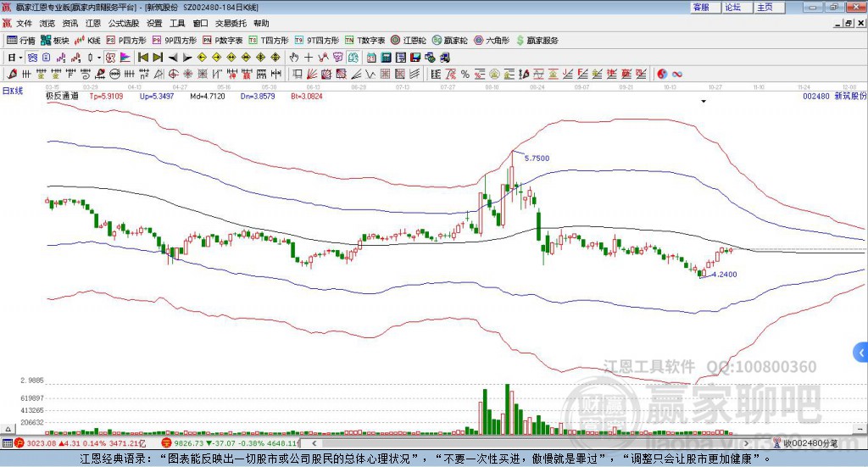The width and height of the screenshot is (868, 467).
Task: Open the calculator icon
Action: coord(386,58)
